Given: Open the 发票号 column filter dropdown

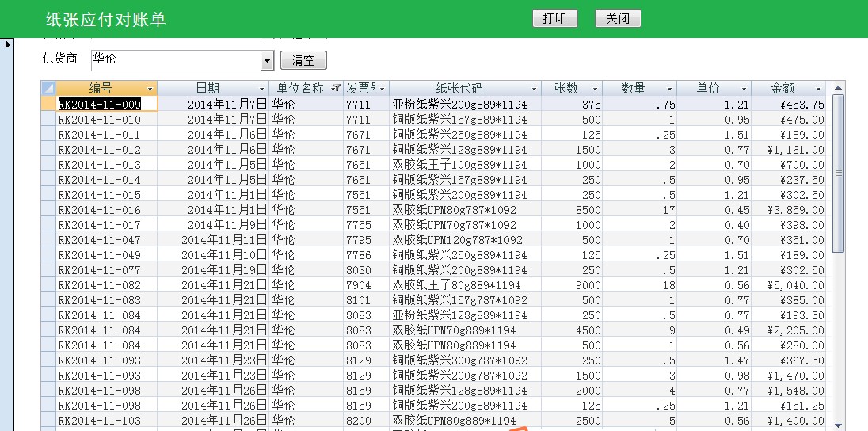Looking at the screenshot, I should pos(382,89).
